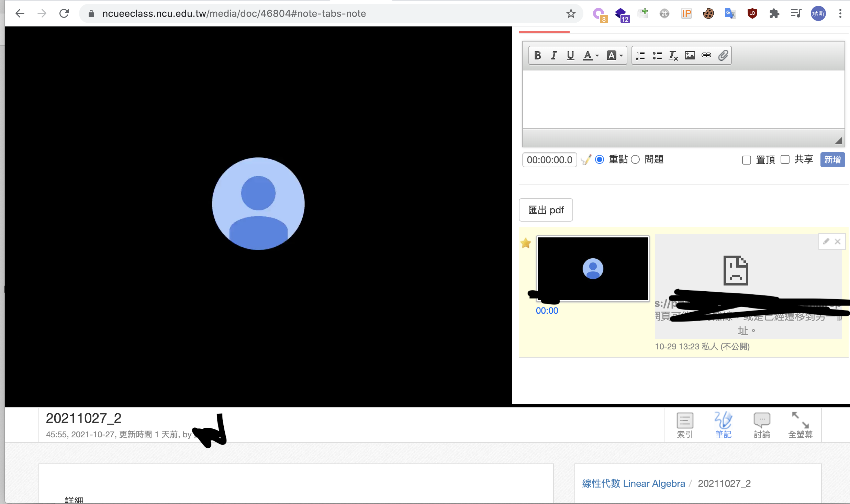Open the text color dropdown
Image resolution: width=850 pixels, height=504 pixels.
[591, 55]
